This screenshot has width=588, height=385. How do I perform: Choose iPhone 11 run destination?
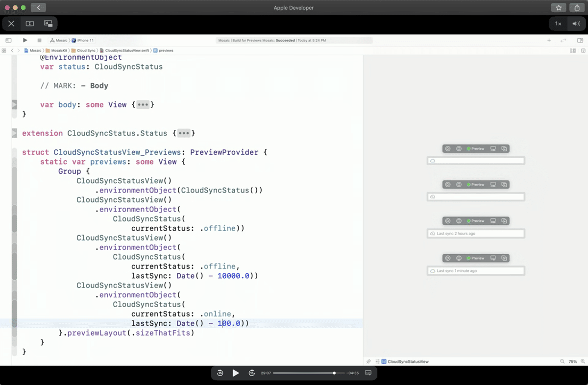[83, 40]
